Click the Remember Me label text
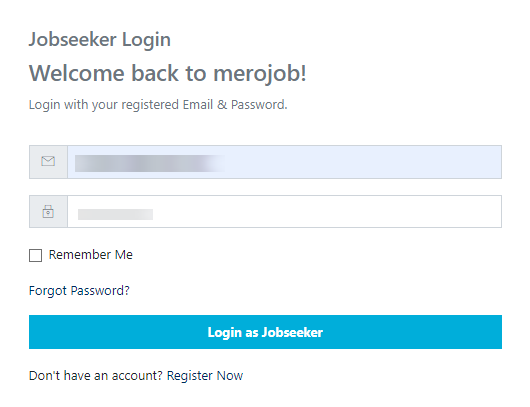 pos(91,255)
